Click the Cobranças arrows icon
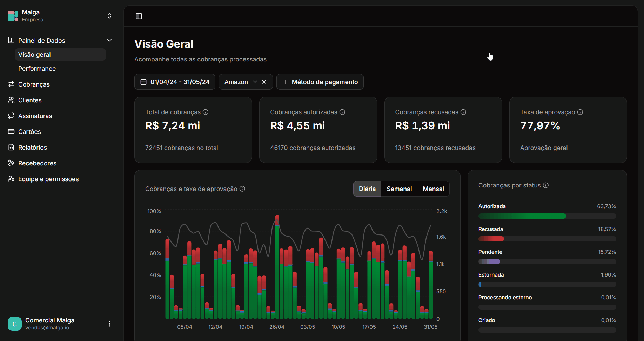Screen dimensions: 644x341 (x=11, y=84)
